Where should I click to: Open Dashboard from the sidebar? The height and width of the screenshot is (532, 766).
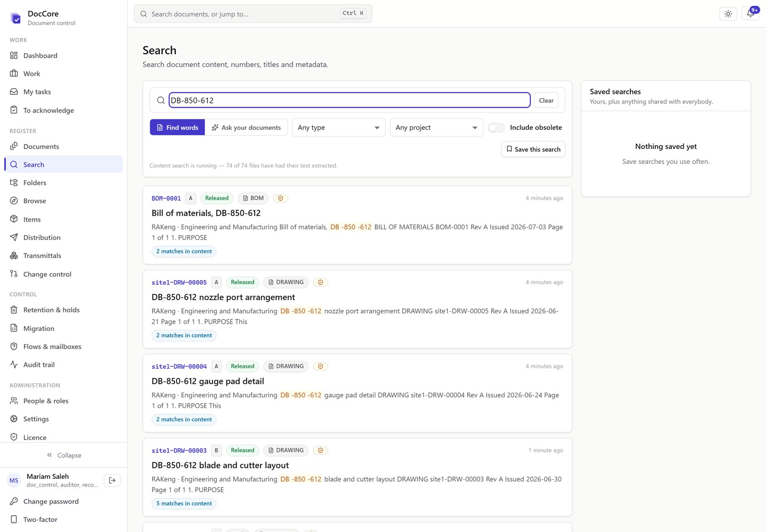[x=63, y=56]
